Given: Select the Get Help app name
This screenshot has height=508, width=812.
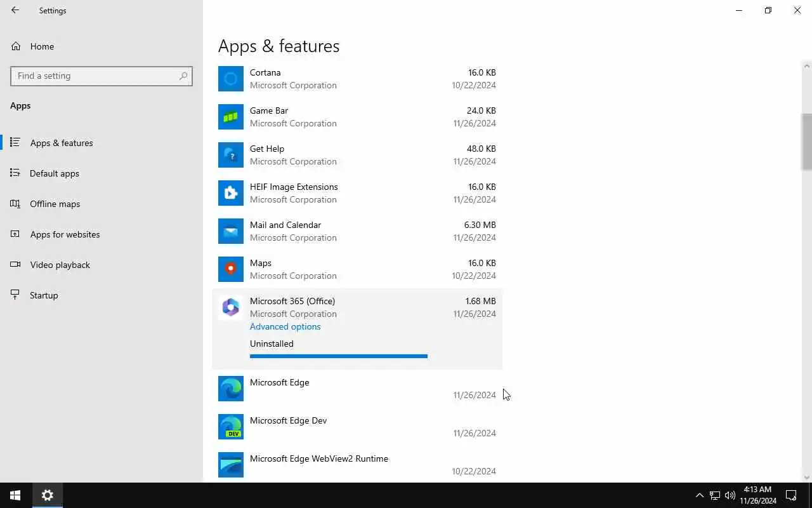Looking at the screenshot, I should [x=267, y=149].
